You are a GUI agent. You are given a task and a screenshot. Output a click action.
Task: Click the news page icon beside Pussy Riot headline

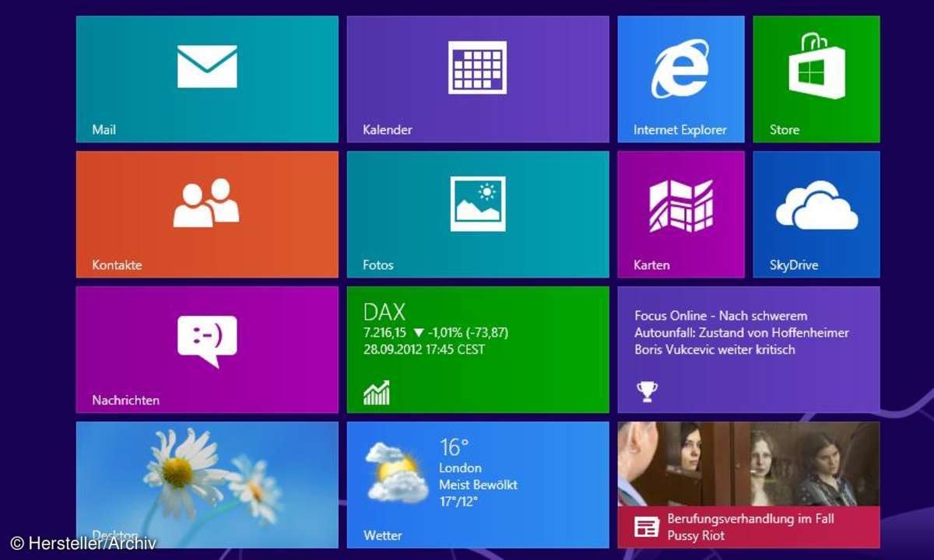pyautogui.click(x=647, y=527)
